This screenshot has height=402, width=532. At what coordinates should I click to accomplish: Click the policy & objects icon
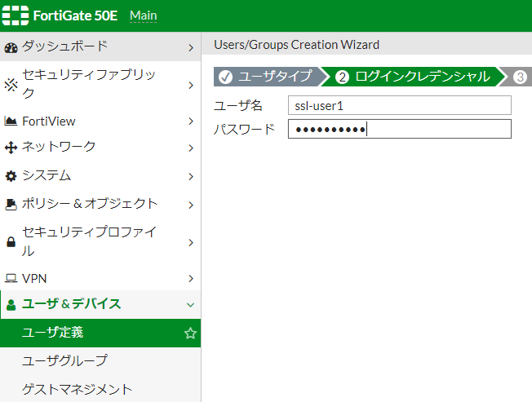click(x=11, y=205)
